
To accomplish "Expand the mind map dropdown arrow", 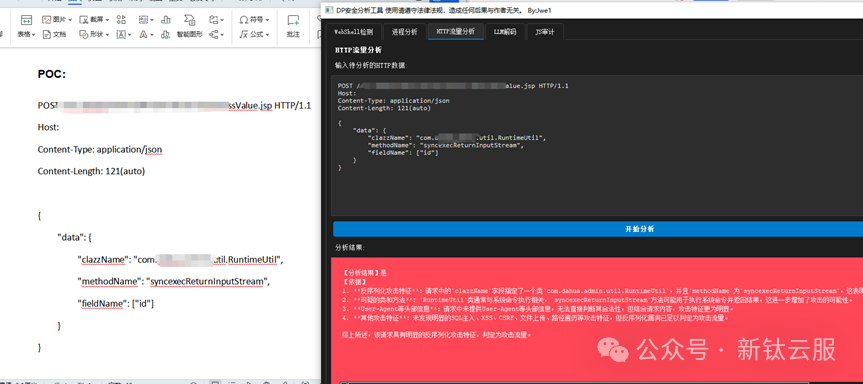I will pyautogui.click(x=222, y=35).
